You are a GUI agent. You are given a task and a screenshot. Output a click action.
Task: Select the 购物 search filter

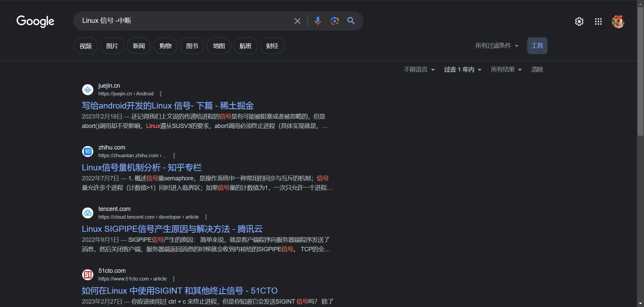tap(166, 46)
